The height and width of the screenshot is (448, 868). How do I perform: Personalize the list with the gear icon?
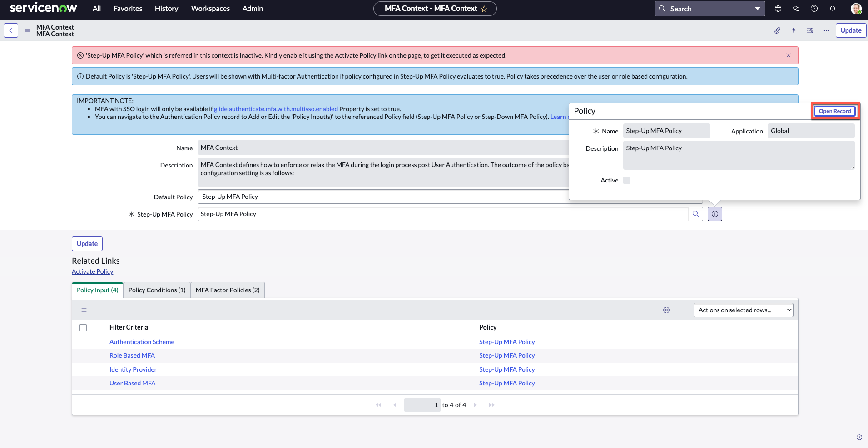(x=666, y=310)
